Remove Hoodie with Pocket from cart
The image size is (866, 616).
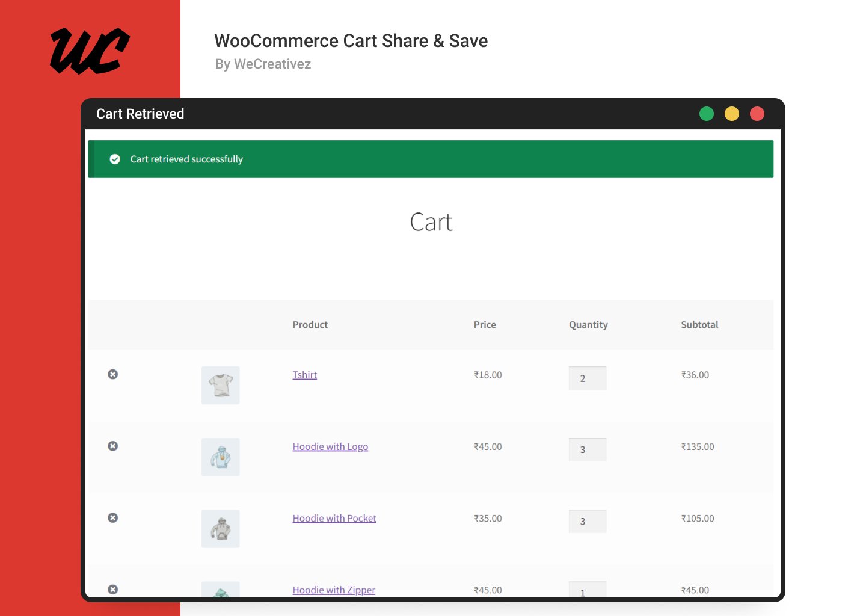[112, 517]
